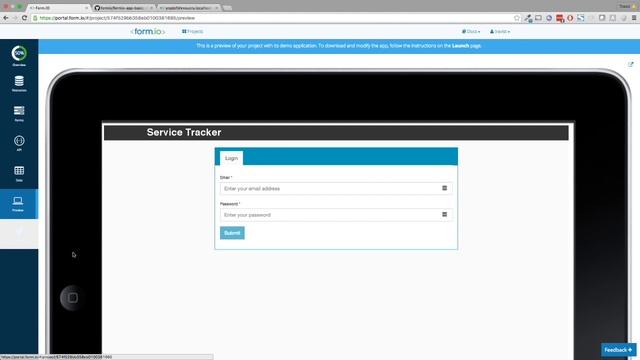
Task: Go back with browser back arrow
Action: 6,18
